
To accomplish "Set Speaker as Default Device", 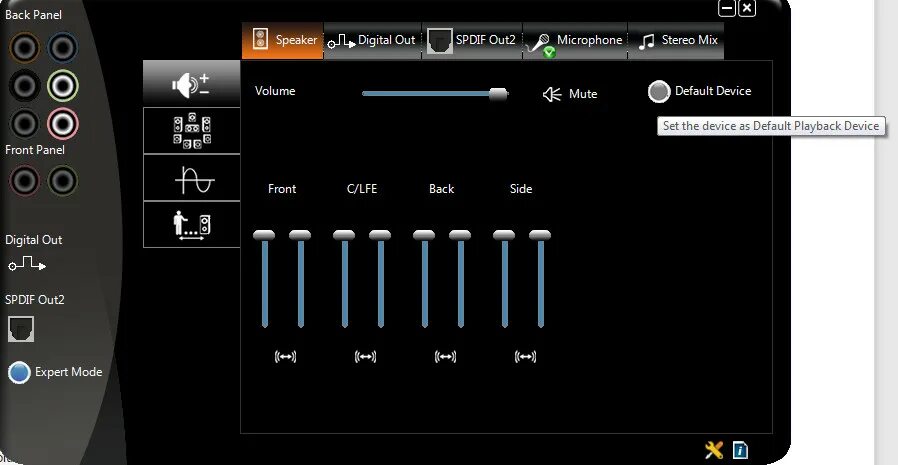I will (x=659, y=91).
